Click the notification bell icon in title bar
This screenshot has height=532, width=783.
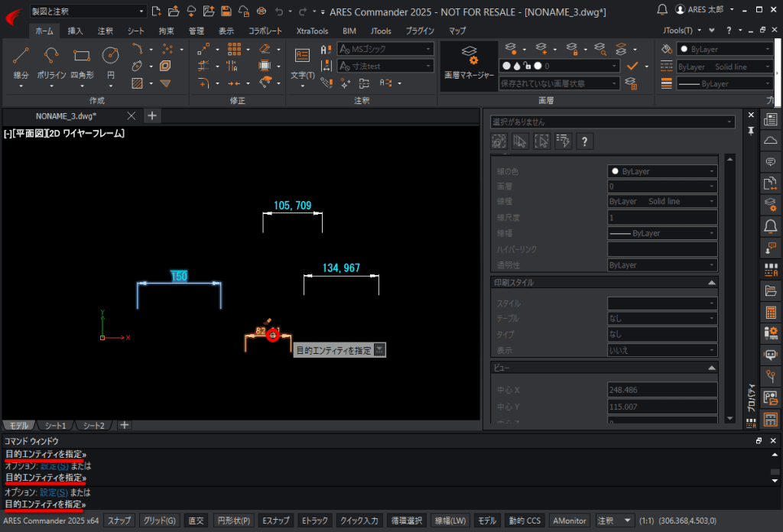(x=661, y=10)
